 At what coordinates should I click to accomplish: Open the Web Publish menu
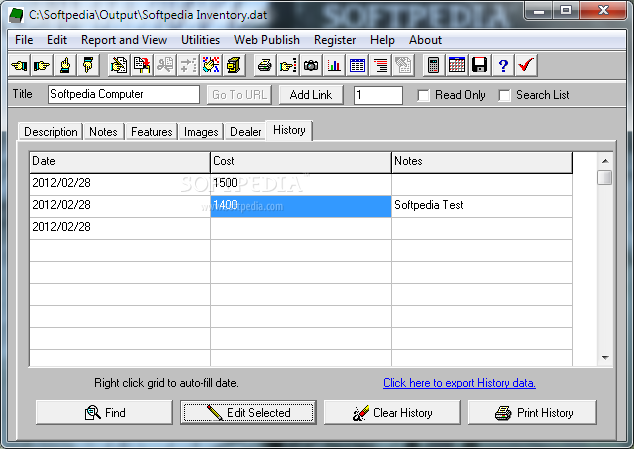coord(266,40)
